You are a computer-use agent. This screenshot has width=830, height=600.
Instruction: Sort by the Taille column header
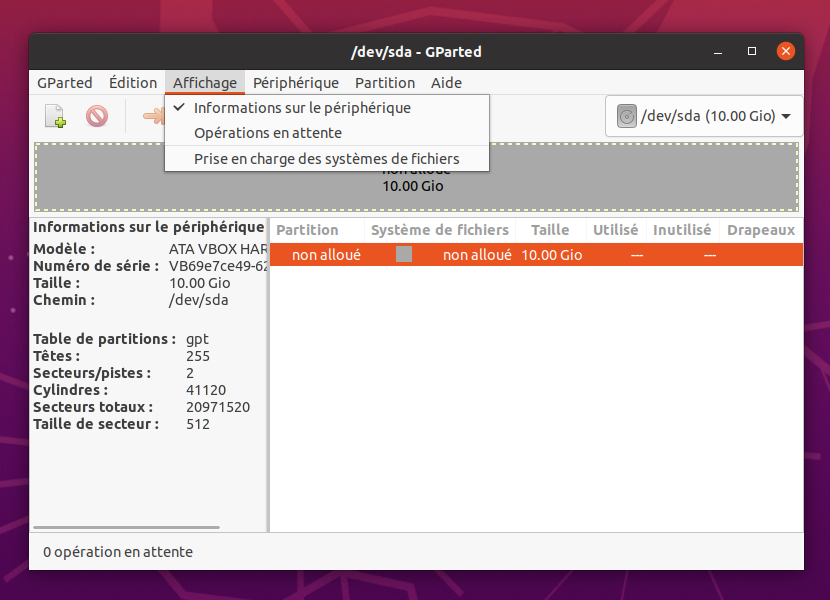pos(551,230)
